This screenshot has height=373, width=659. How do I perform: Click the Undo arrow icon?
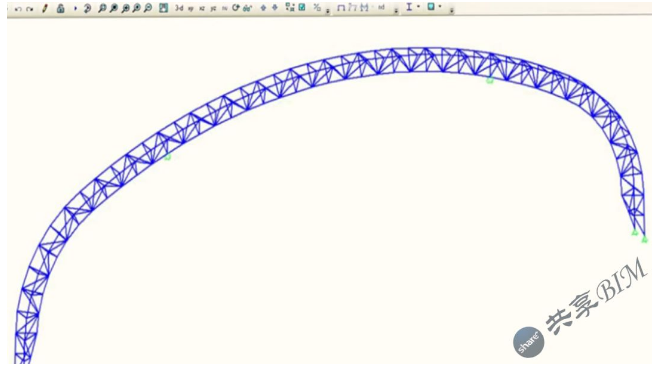18,8
